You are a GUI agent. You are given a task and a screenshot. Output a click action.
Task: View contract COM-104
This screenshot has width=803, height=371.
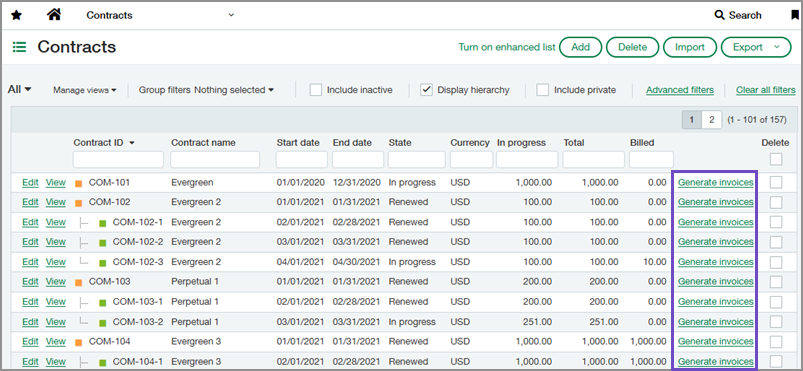[55, 342]
